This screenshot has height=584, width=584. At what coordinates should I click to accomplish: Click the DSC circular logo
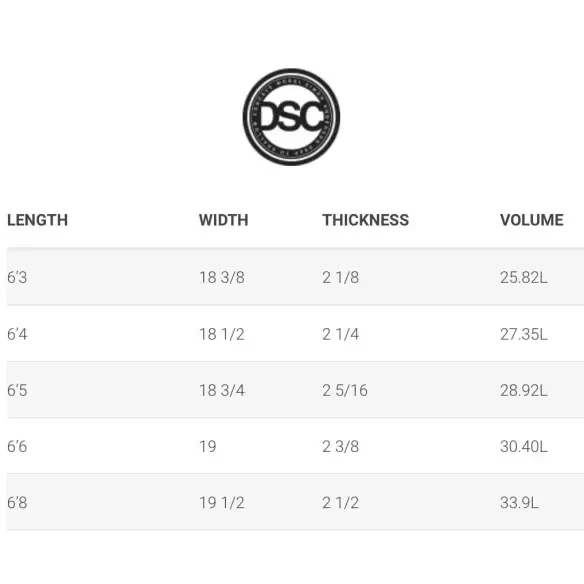pos(291,117)
